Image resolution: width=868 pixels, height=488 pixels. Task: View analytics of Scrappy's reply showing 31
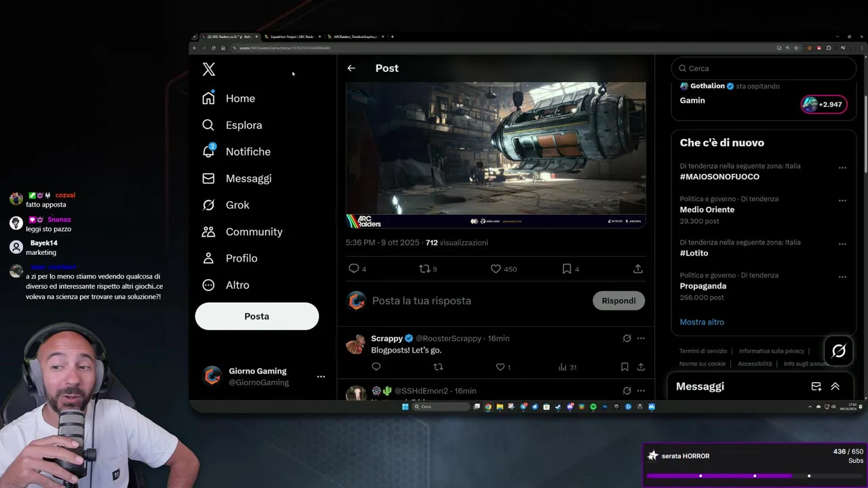coord(567,367)
